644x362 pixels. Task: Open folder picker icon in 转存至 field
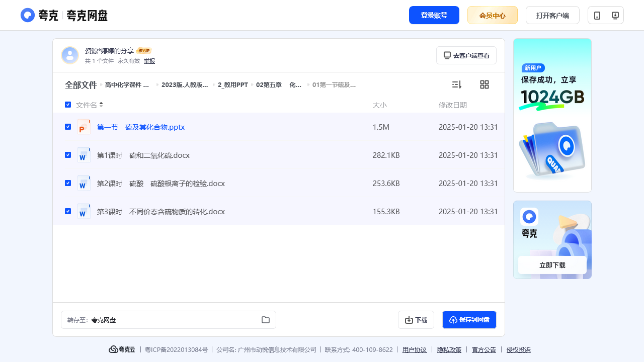pyautogui.click(x=266, y=320)
